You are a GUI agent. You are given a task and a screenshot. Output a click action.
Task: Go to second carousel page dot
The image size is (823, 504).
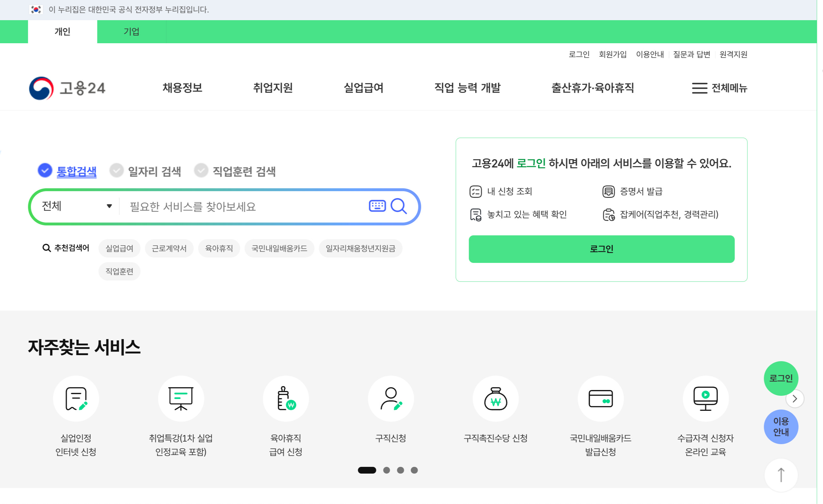click(x=386, y=470)
